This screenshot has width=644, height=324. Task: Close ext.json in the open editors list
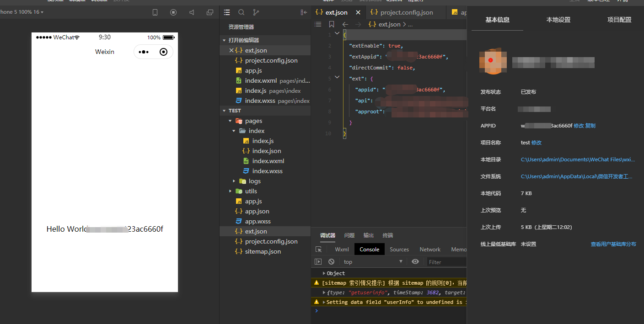point(231,50)
